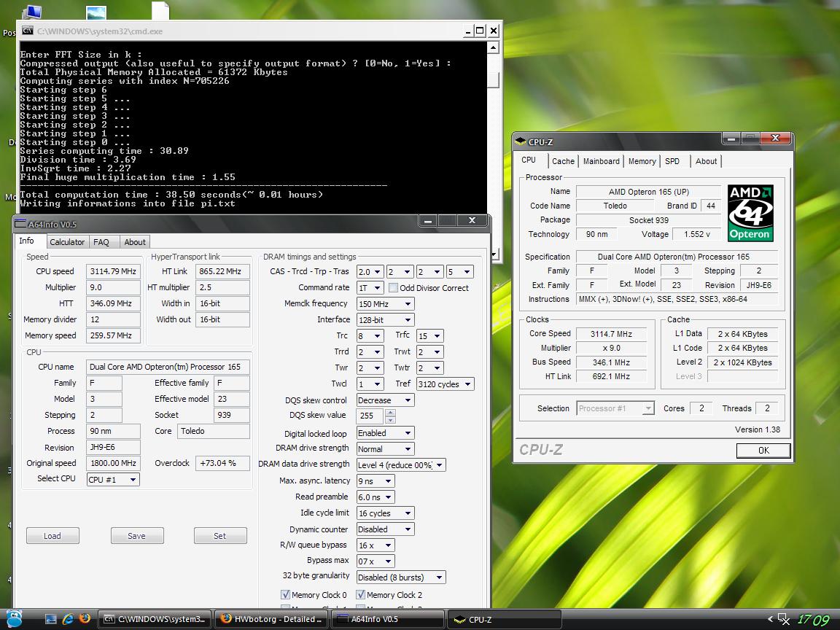Open the R/W queue bypass 16 x dropdown
This screenshot has width=840, height=630.
[376, 545]
